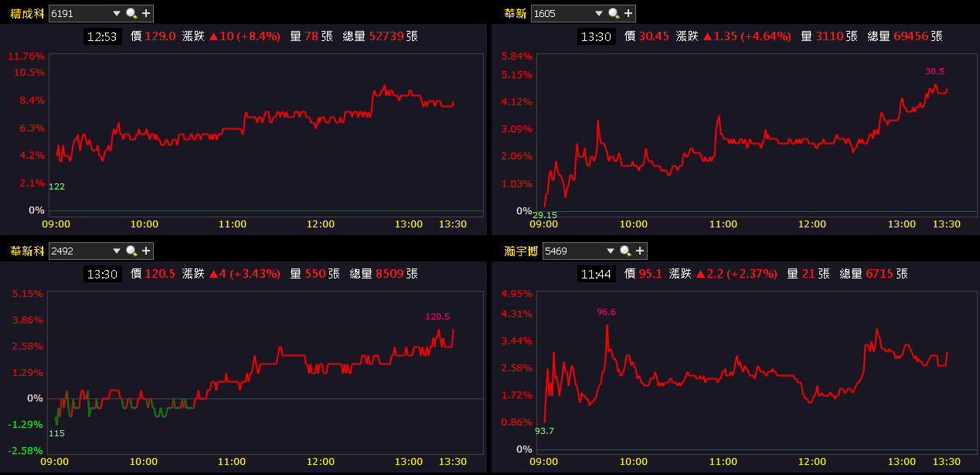The width and height of the screenshot is (980, 475).
Task: Click the search magnifier icon beside code 6191
Action: point(131,13)
